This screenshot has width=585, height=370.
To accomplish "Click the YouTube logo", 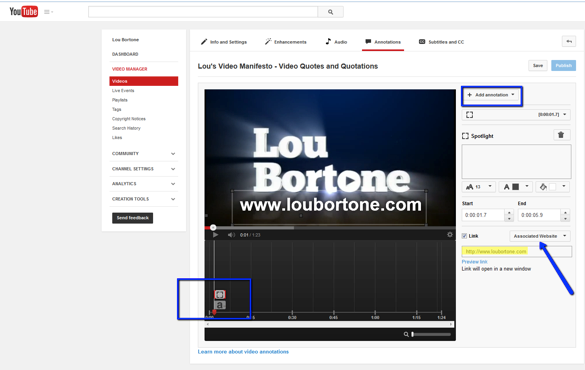I will tap(24, 12).
